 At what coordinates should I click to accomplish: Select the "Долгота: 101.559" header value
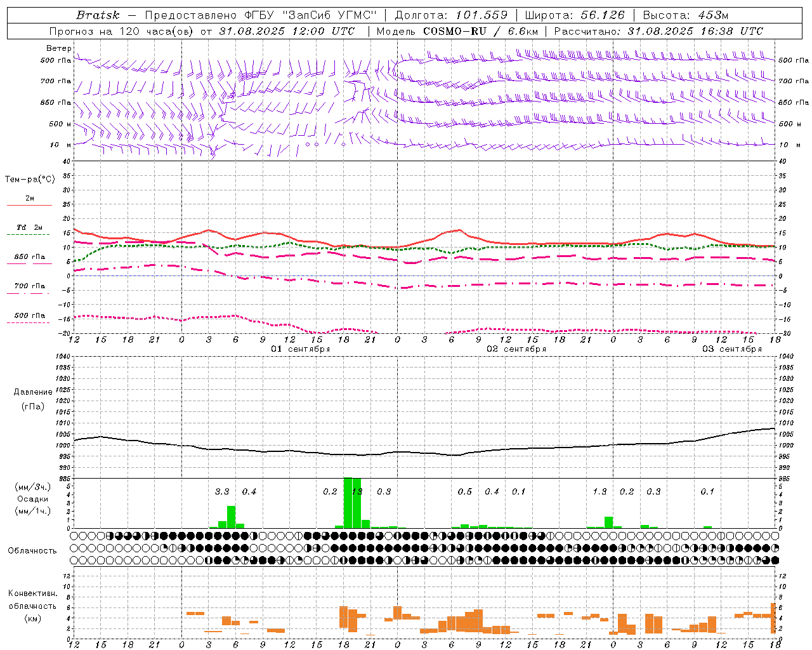point(451,15)
